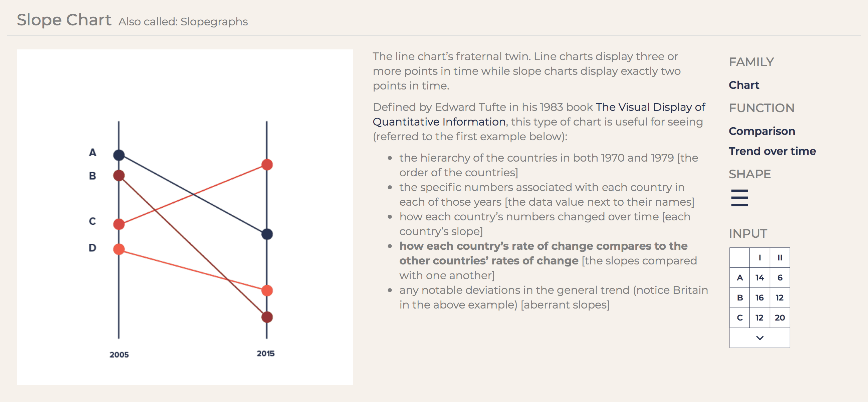Image resolution: width=868 pixels, height=402 pixels.
Task: Open the Comparison function link
Action: coord(762,131)
